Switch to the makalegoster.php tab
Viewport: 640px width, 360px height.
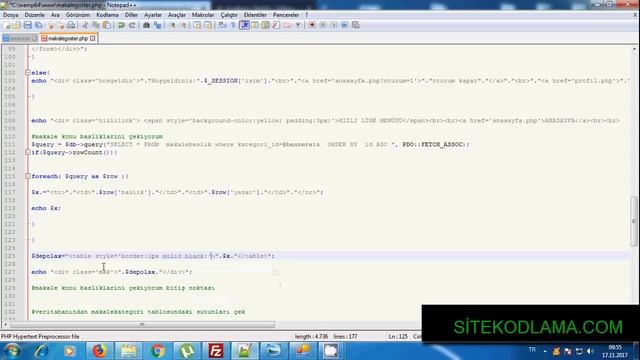(68, 38)
